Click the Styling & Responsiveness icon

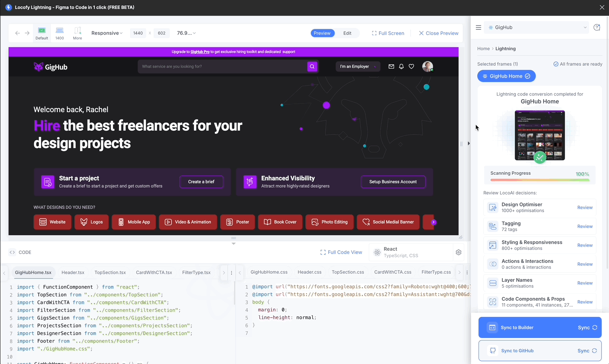click(x=493, y=245)
